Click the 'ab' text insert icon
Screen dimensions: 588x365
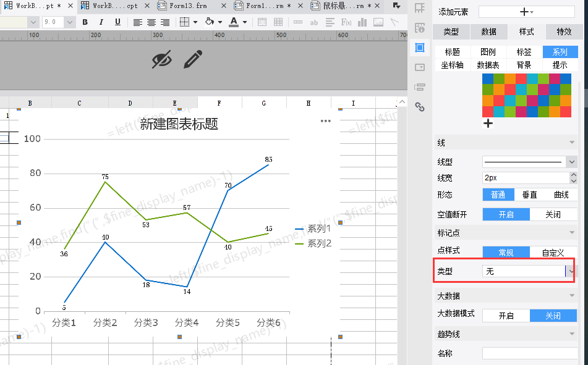314,22
